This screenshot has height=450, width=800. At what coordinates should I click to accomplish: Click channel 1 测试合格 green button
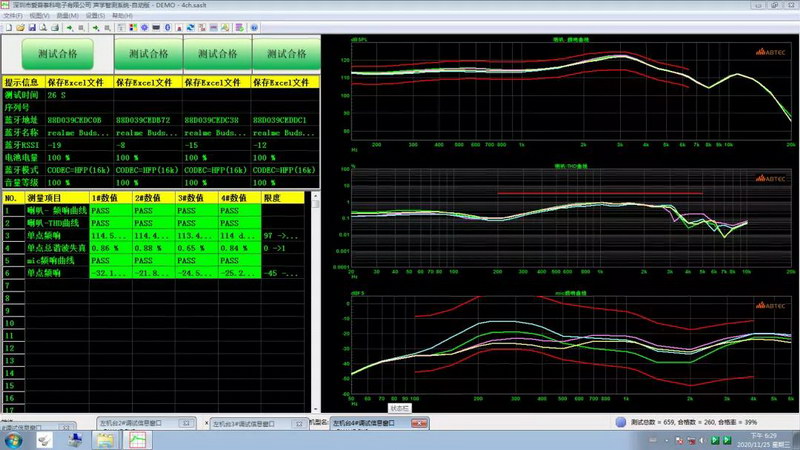(58, 54)
